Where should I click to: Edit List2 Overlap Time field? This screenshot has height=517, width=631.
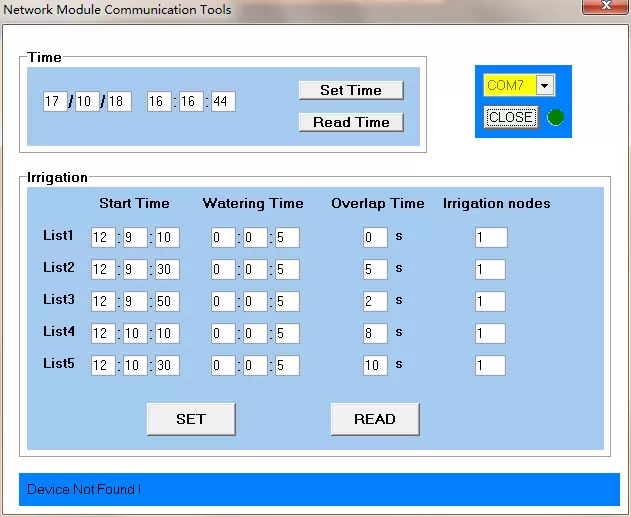[374, 270]
